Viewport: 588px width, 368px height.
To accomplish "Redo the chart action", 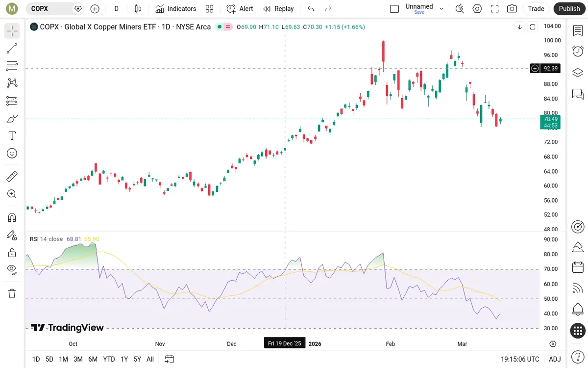I will 328,8.
